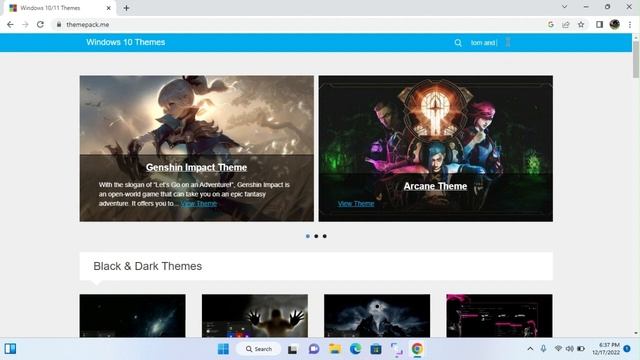
Task: Share this page icon
Action: 566,24
